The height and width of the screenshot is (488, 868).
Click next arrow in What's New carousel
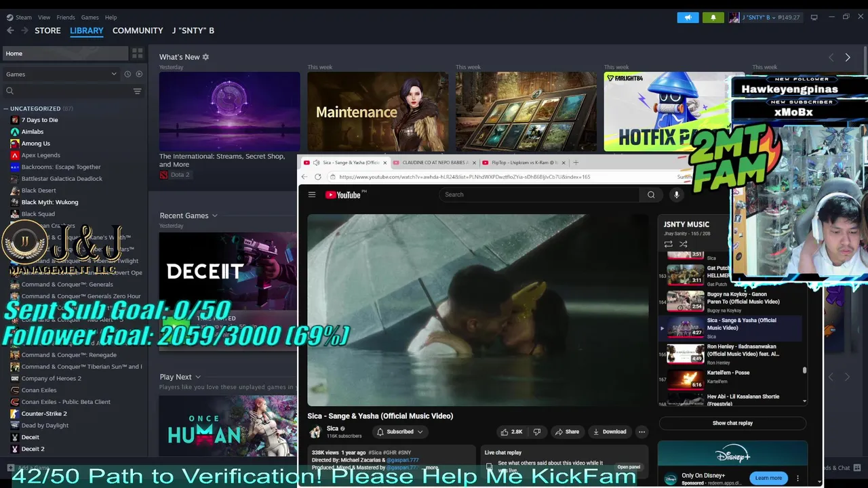pos(848,58)
